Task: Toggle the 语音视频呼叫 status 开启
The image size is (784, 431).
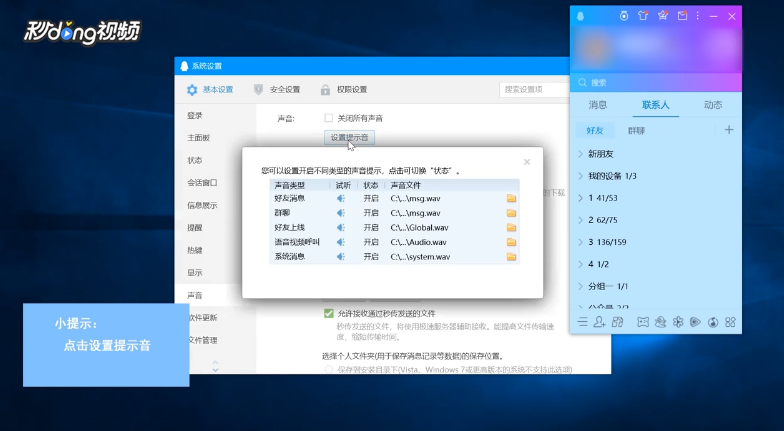Action: click(371, 242)
